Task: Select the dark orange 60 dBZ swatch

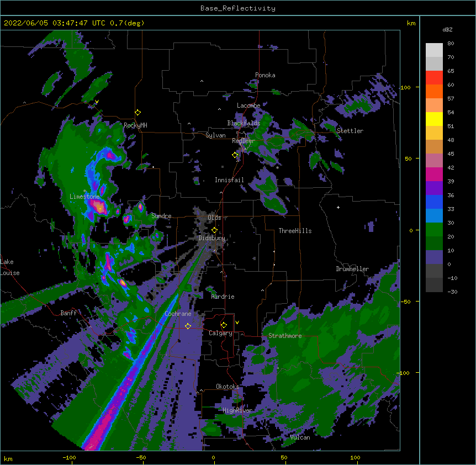Action: (434, 91)
